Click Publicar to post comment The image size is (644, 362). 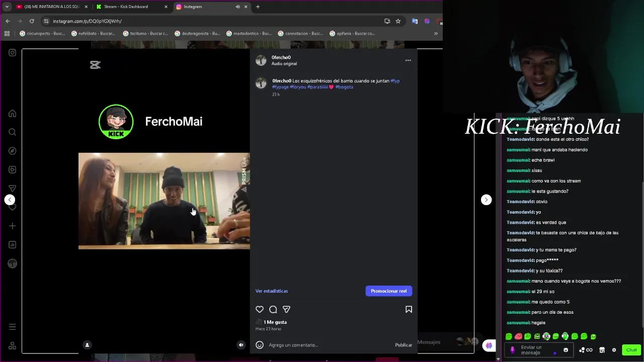(x=404, y=345)
